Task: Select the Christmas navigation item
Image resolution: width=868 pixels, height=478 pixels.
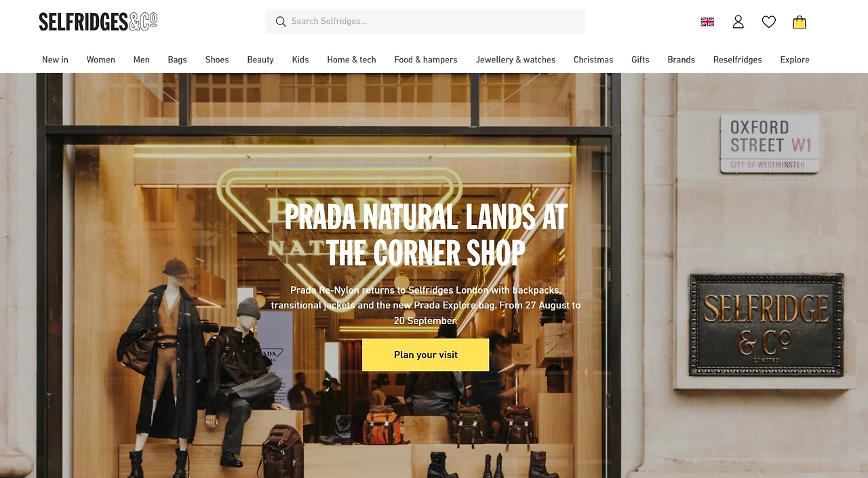Action: 593,60
